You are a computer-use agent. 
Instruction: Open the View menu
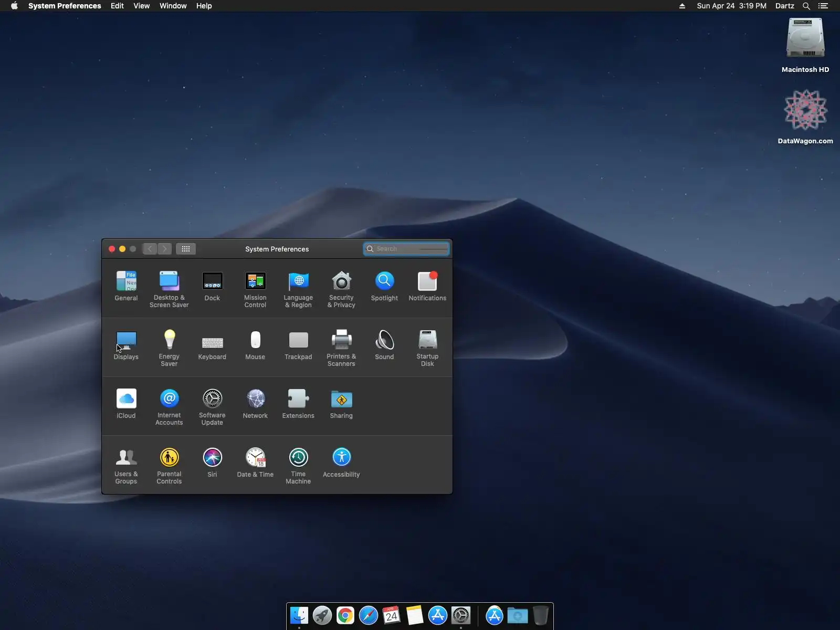point(141,6)
